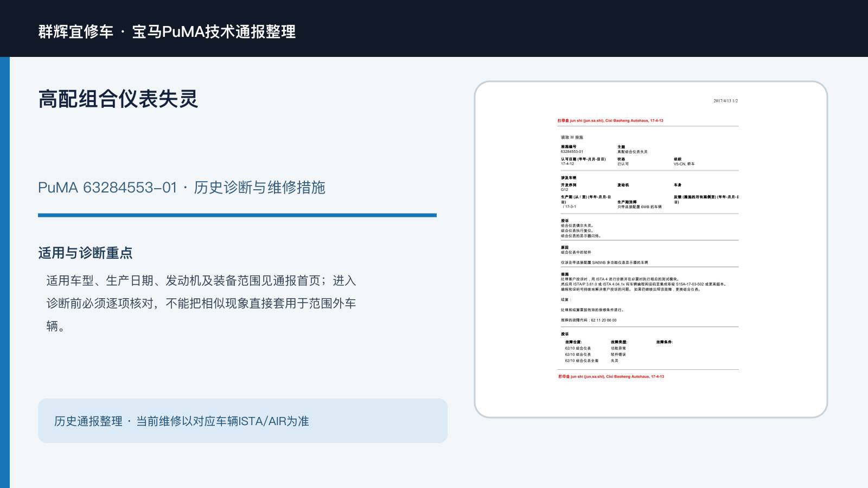
Task: Click the header title 群辉宜修车 · 宝马PuMA技术通报整理
Action: tap(167, 31)
